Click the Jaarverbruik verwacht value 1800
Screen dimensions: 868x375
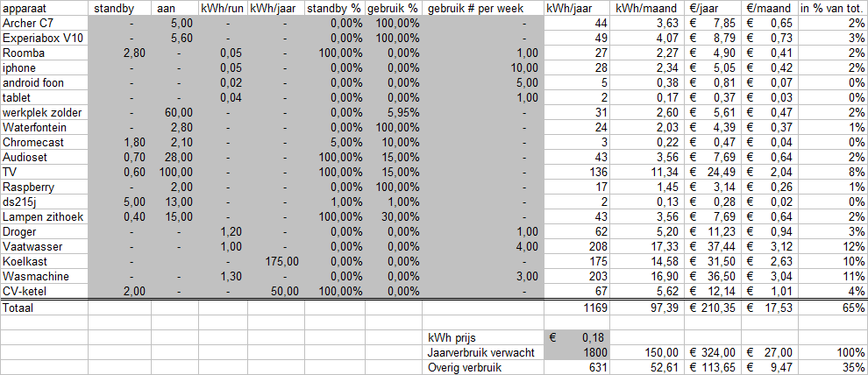578,352
